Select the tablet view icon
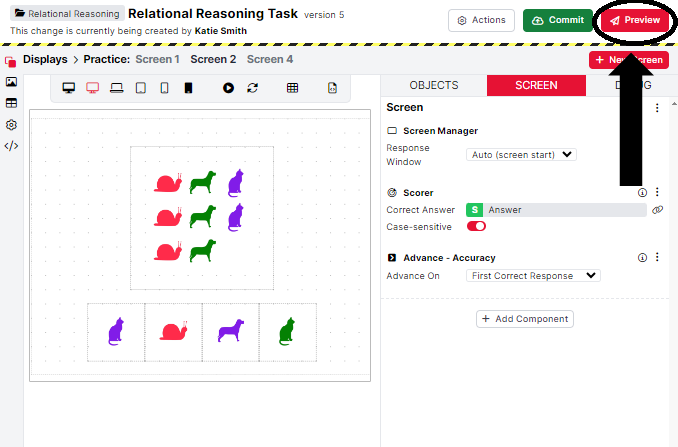The image size is (678, 447). [x=140, y=88]
